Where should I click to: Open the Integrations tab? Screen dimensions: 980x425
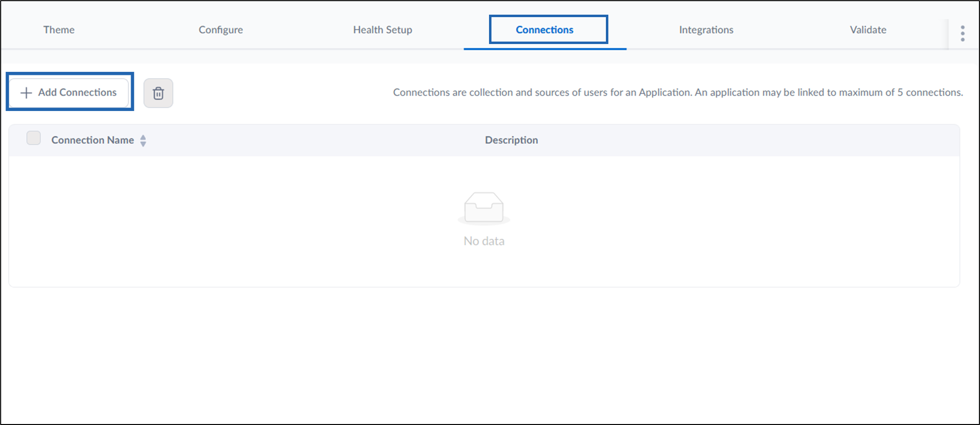tap(706, 30)
